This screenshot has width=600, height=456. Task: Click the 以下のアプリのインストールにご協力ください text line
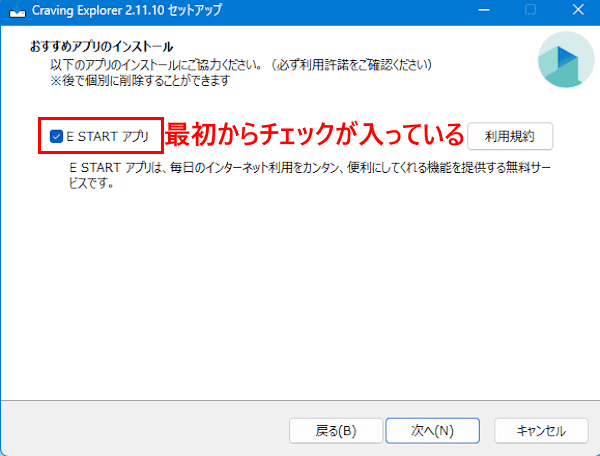(x=241, y=65)
